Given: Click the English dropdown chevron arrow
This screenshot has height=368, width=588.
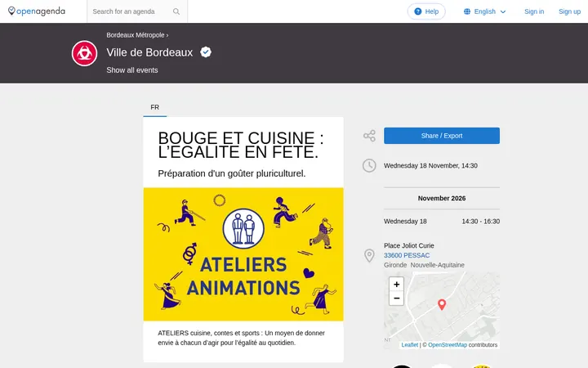Looking at the screenshot, I should click(x=503, y=12).
